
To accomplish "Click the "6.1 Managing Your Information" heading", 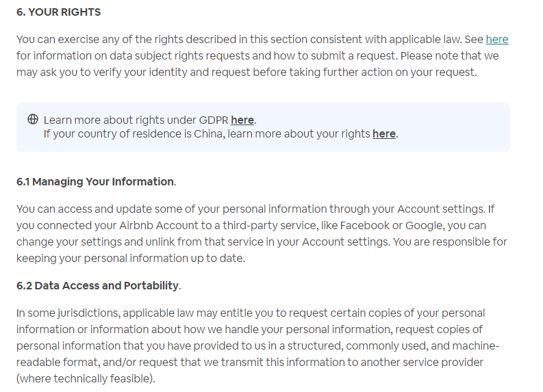I will pos(95,182).
